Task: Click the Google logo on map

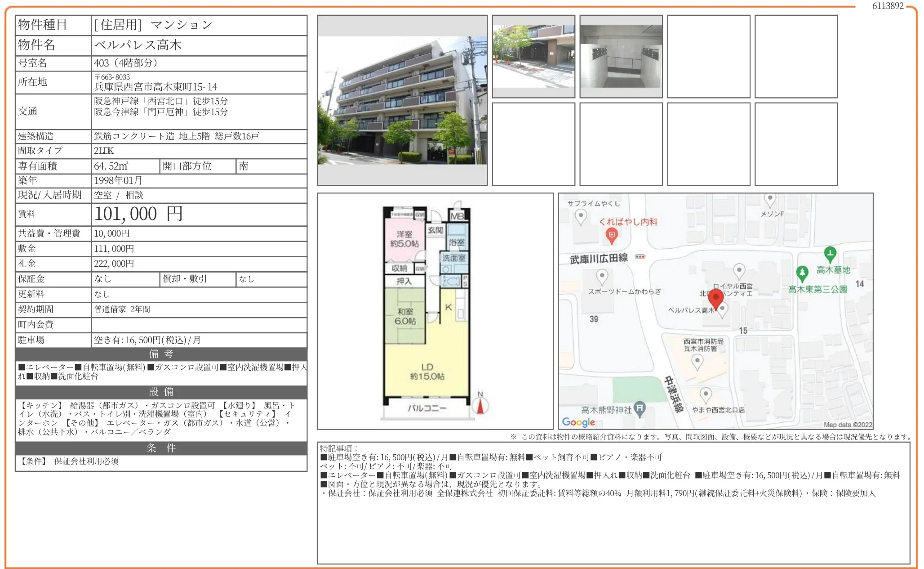Action: (x=578, y=422)
